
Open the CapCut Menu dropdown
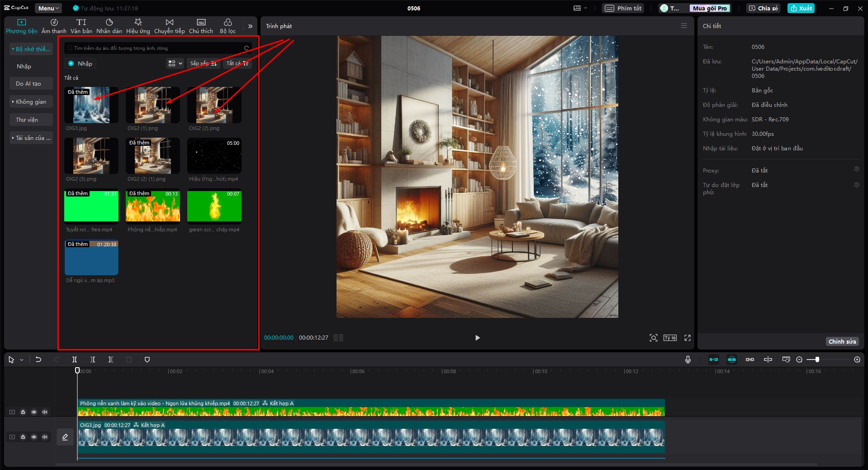point(48,8)
